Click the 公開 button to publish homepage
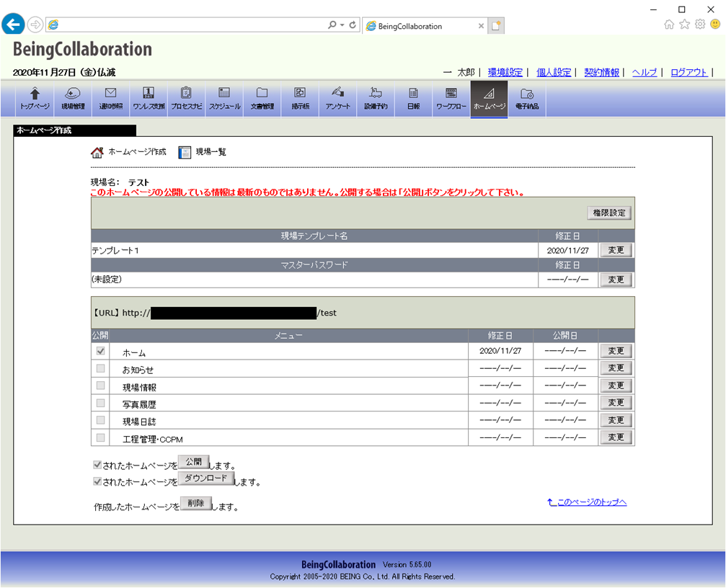726x588 pixels. 193,462
